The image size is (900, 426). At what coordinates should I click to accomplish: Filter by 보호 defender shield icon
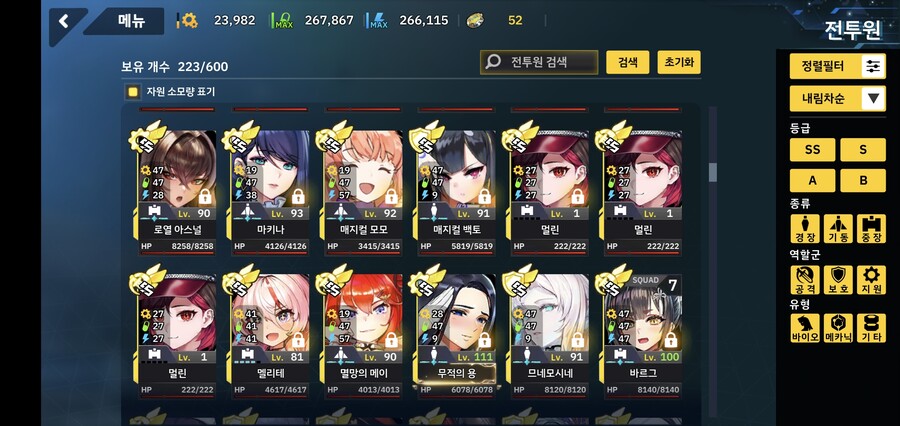point(838,280)
